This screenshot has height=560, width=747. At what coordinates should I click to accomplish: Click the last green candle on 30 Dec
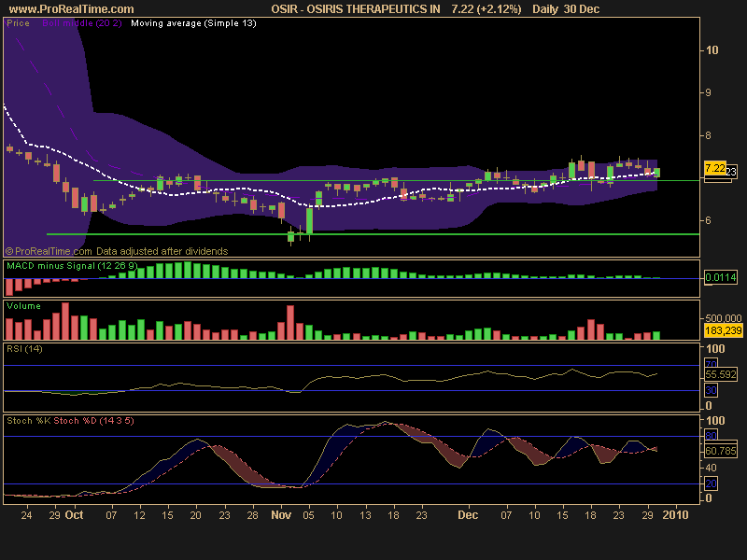click(x=657, y=173)
